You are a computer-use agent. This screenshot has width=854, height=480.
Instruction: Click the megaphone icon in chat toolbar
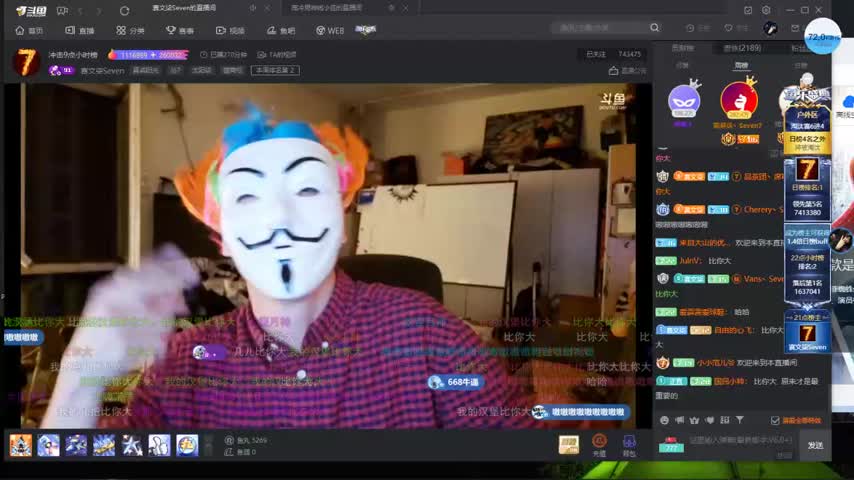pyautogui.click(x=679, y=420)
